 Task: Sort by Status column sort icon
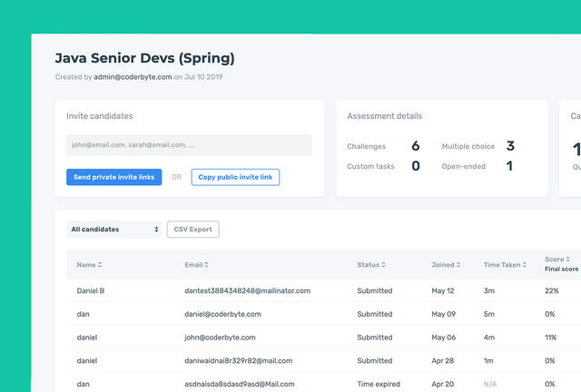tap(383, 265)
